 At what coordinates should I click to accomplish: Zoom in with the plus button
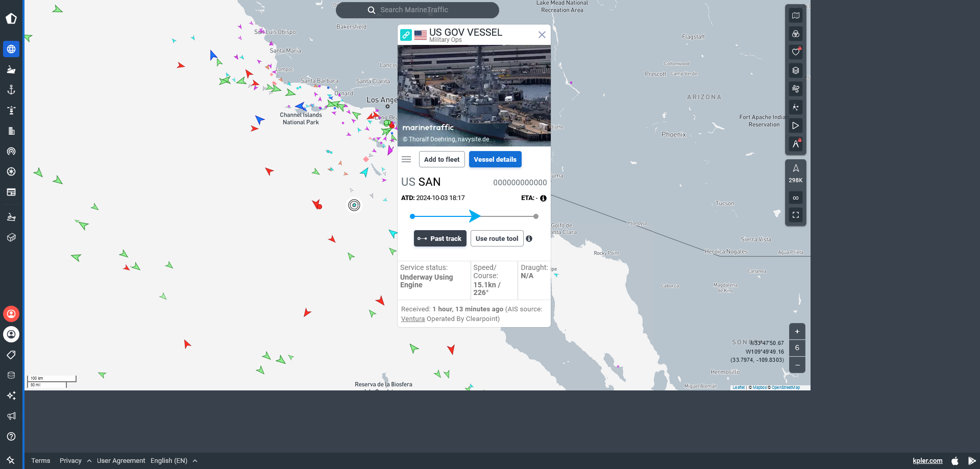click(797, 331)
